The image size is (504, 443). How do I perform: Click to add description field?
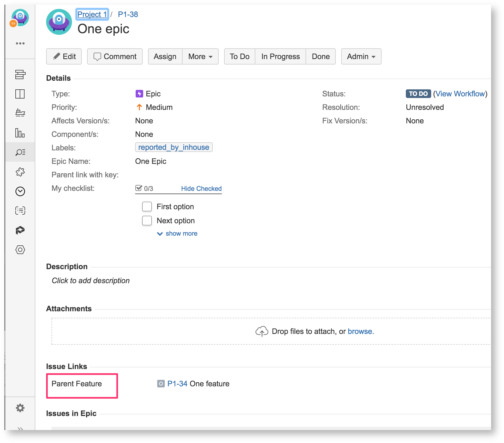click(91, 280)
